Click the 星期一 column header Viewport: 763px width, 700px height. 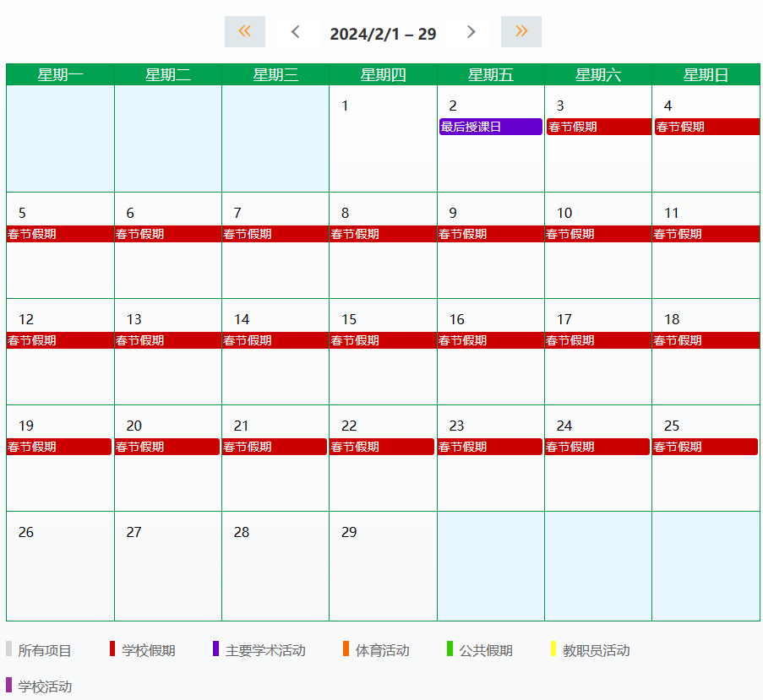tap(60, 75)
